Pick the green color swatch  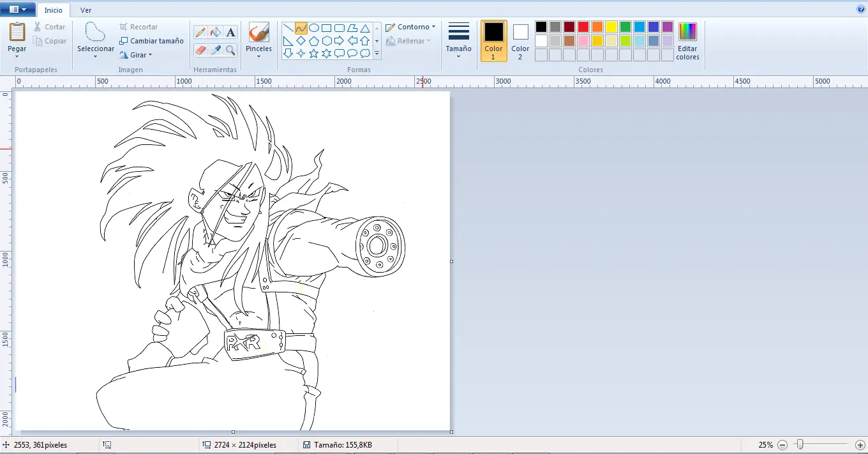[x=625, y=27]
